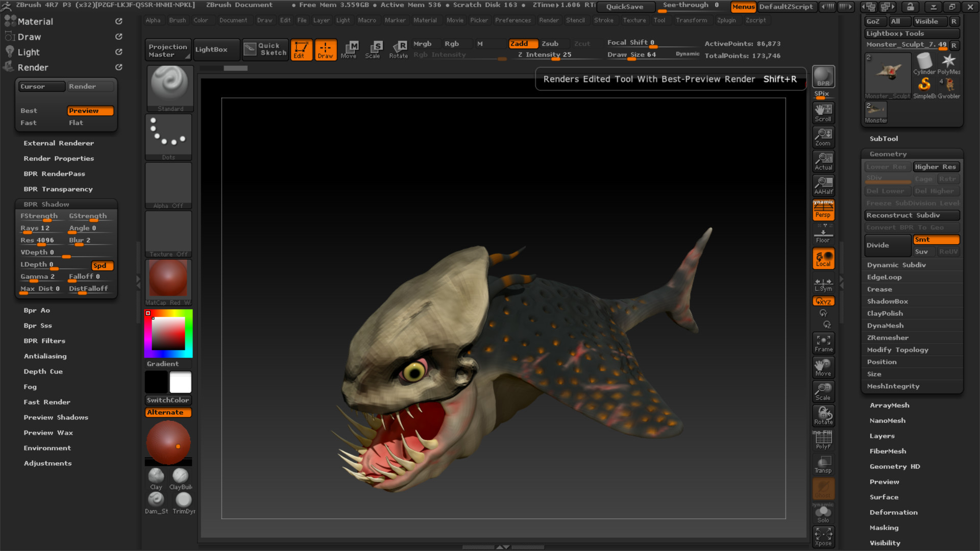Viewport: 980px width, 551px height.
Task: Click the AAHalf icon
Action: pos(823,186)
